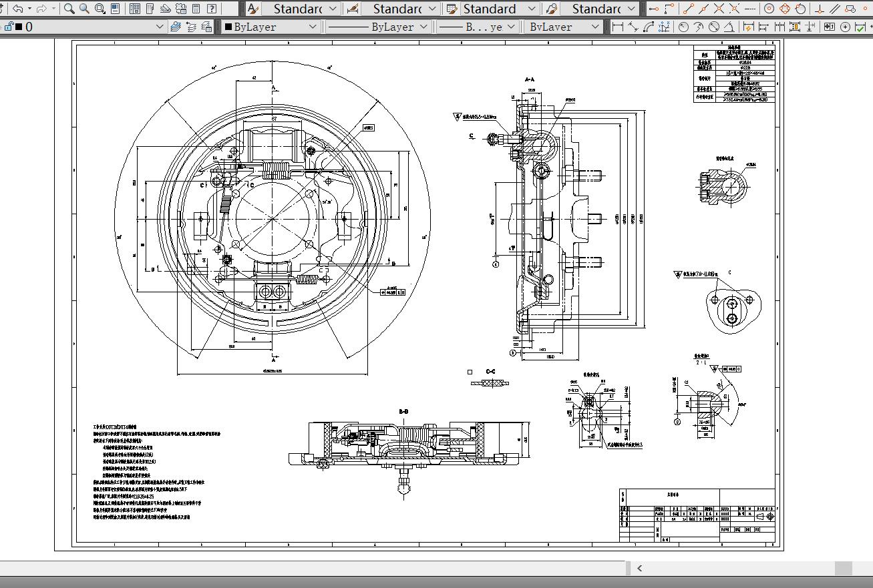This screenshot has height=588, width=873.
Task: Select the Midpoint object snap
Action: tap(704, 9)
